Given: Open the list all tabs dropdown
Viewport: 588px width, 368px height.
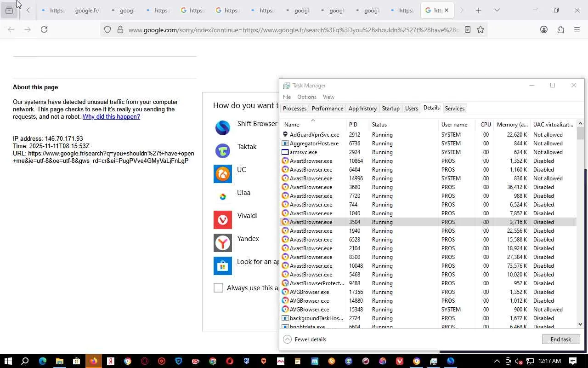Looking at the screenshot, I should coord(497,10).
